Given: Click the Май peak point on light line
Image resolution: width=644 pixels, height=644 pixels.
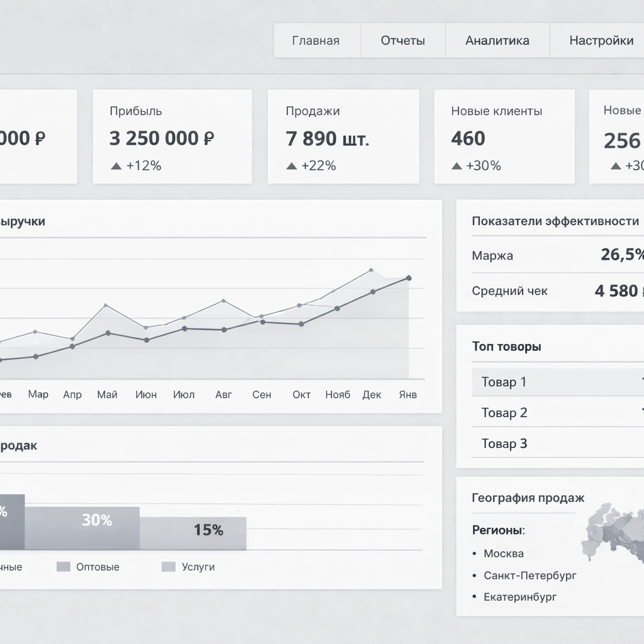Looking at the screenshot, I should (106, 305).
